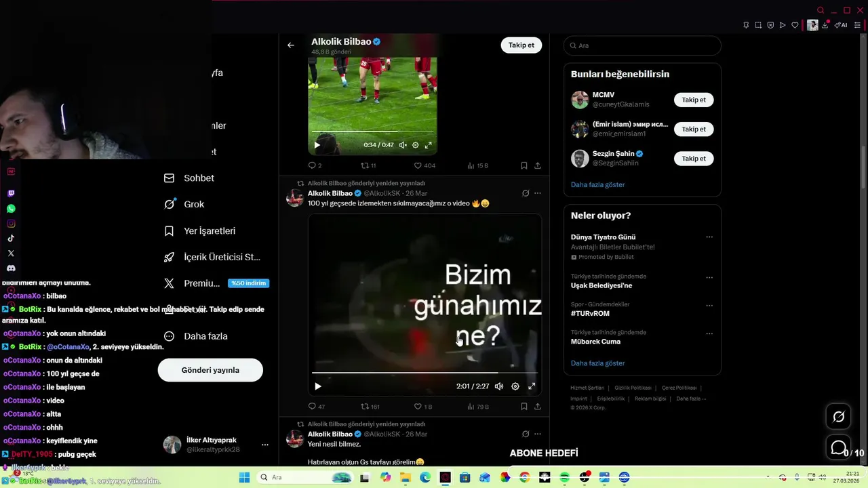Open options for Mübarek Cuma trend
Viewport: 868px width, 488px height.
pyautogui.click(x=709, y=333)
